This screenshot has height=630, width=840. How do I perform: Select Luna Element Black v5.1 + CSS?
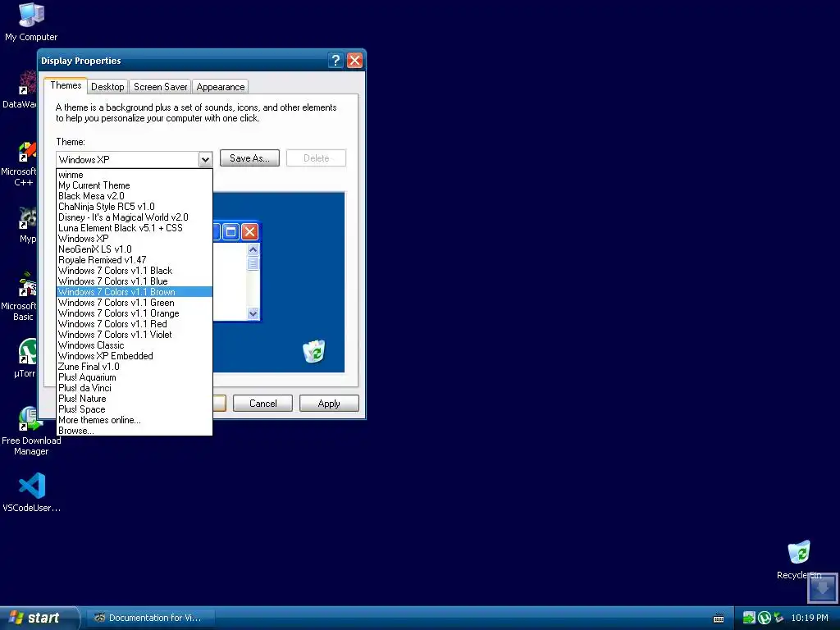pyautogui.click(x=135, y=228)
